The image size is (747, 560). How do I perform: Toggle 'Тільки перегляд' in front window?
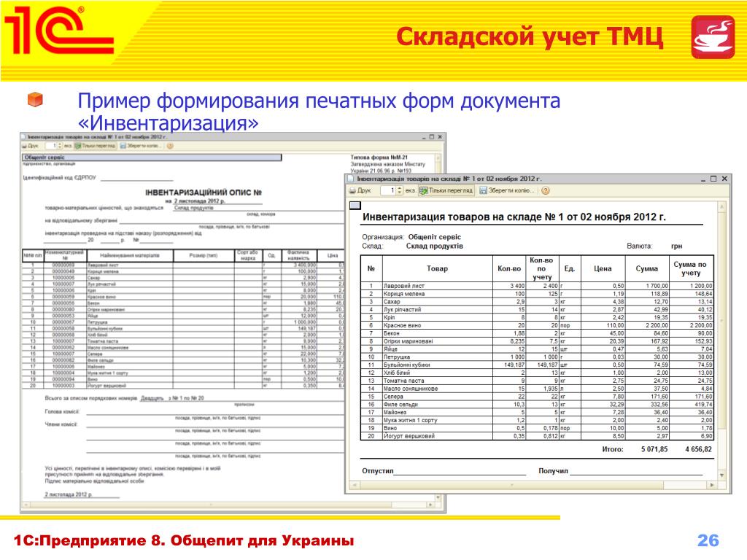446,190
